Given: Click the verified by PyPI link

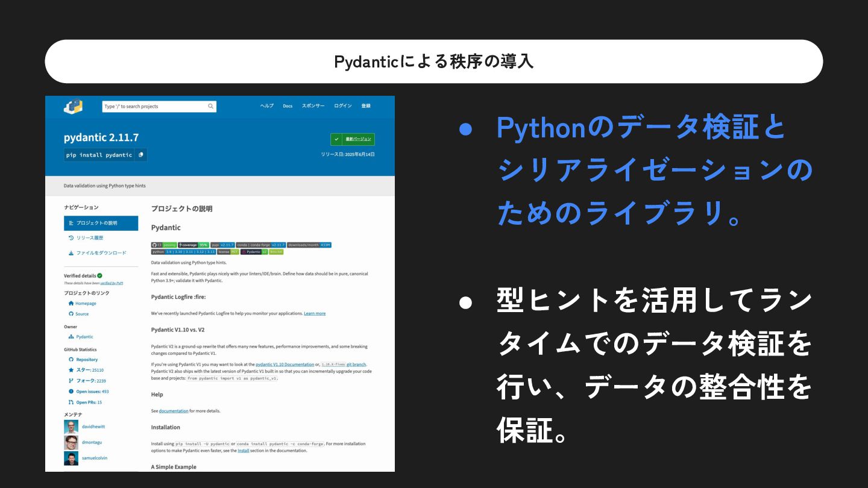Looking at the screenshot, I should pyautogui.click(x=112, y=283).
